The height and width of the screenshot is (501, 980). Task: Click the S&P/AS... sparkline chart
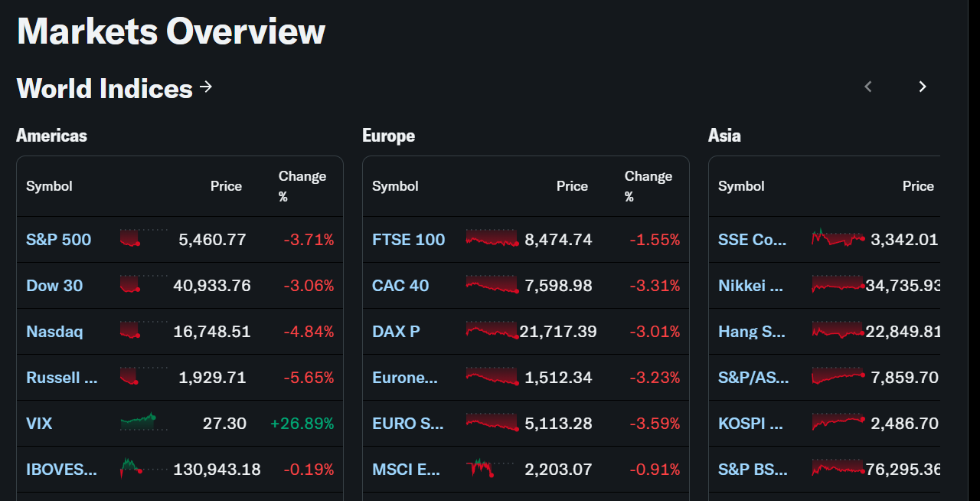coord(838,376)
